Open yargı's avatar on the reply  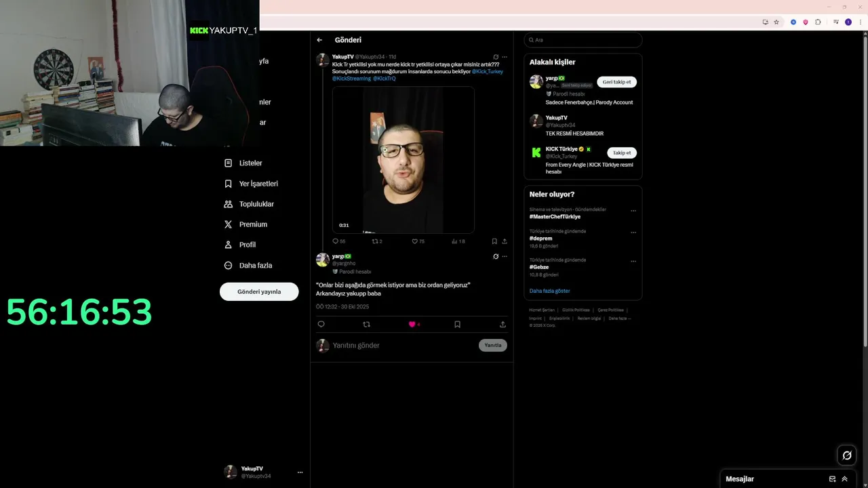(323, 260)
